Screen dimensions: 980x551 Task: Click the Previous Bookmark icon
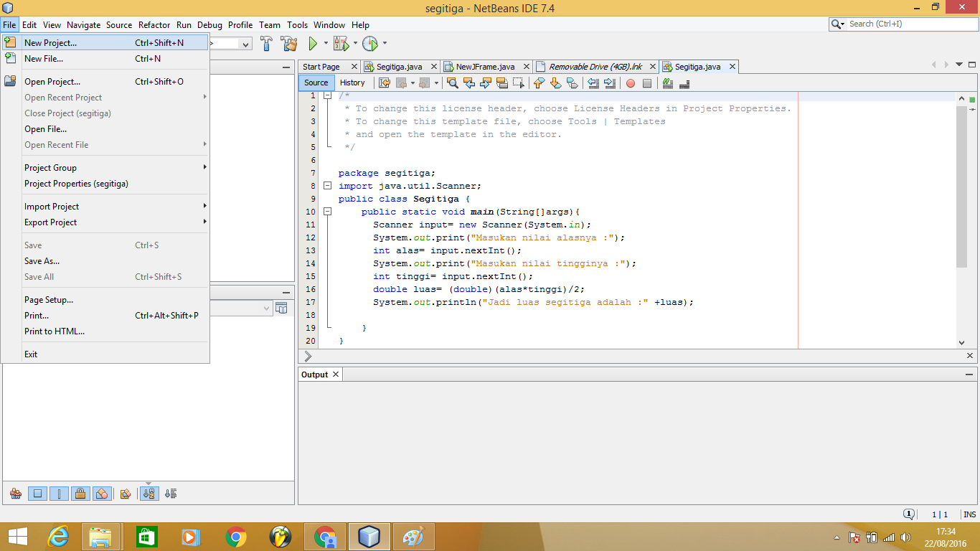click(x=539, y=83)
